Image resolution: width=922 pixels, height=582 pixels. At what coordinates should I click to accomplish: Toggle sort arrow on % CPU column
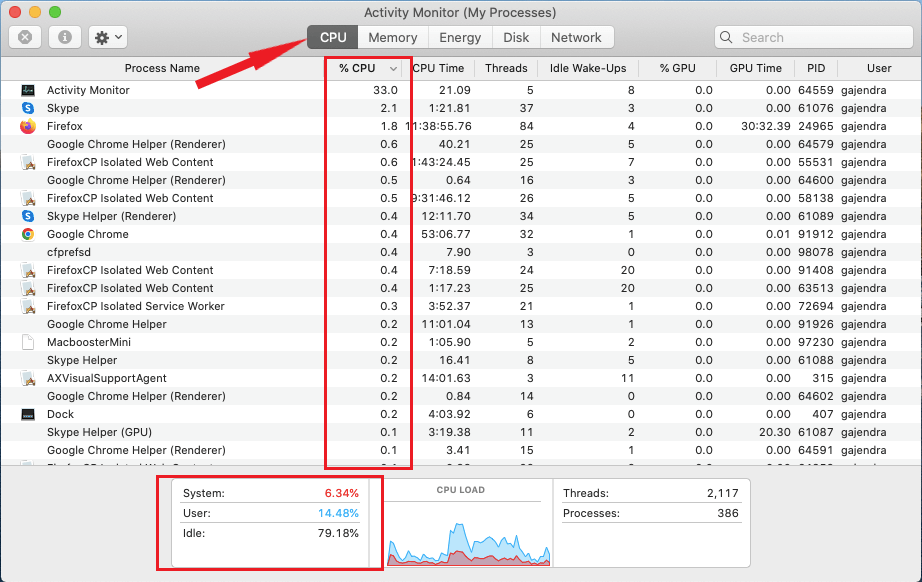(x=393, y=69)
